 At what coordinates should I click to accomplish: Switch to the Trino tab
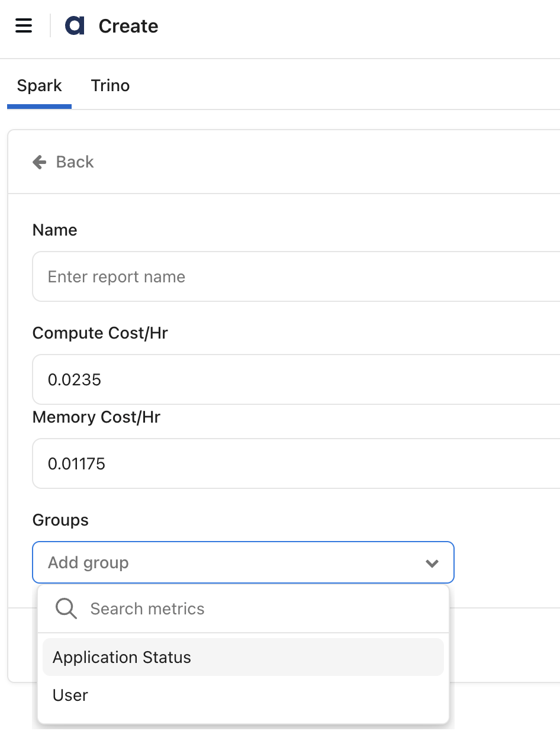pyautogui.click(x=110, y=86)
